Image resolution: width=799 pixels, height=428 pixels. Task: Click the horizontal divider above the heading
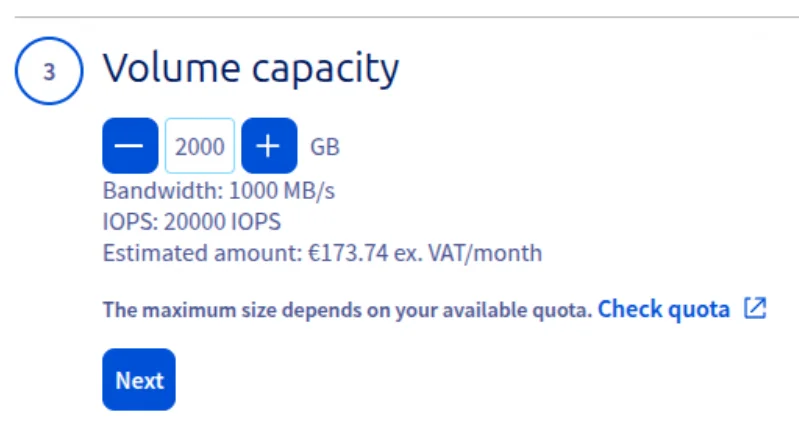click(400, 17)
